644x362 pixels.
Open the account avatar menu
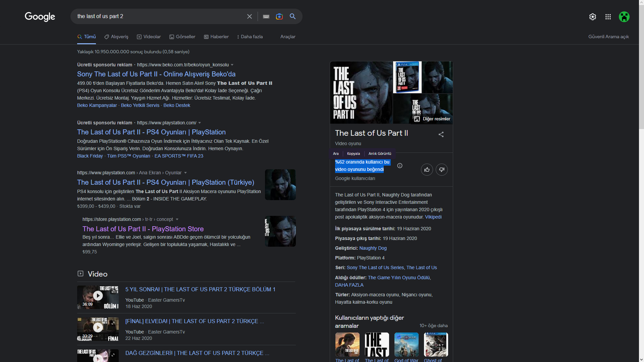point(624,17)
